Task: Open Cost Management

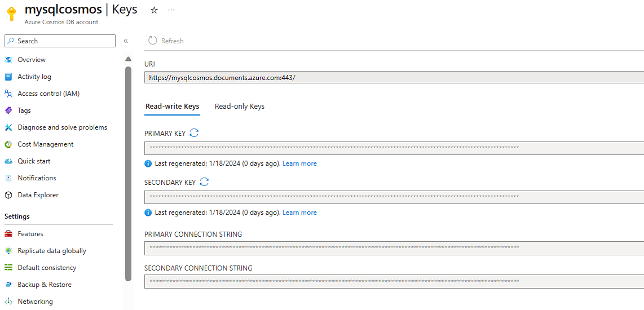Action: tap(46, 144)
